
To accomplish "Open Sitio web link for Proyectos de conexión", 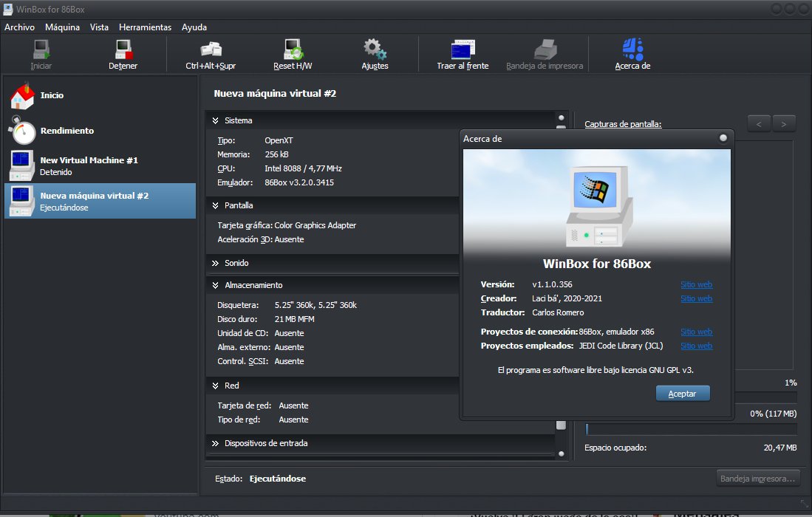I will [x=697, y=332].
